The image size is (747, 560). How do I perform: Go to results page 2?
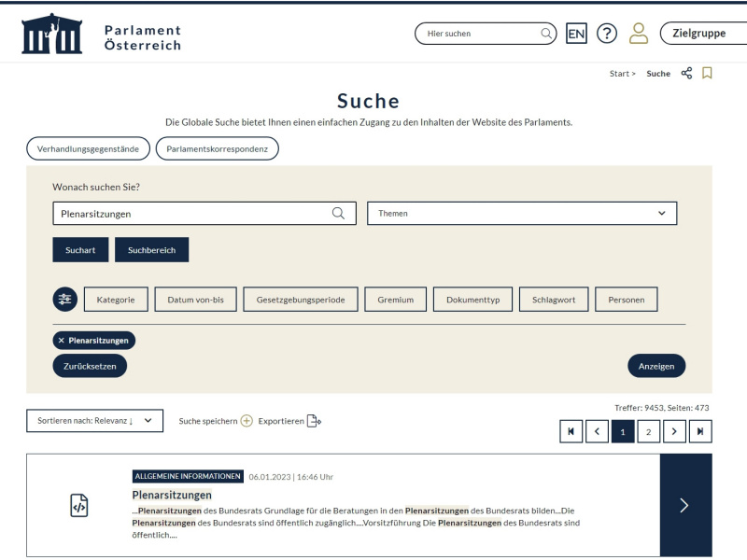(648, 431)
